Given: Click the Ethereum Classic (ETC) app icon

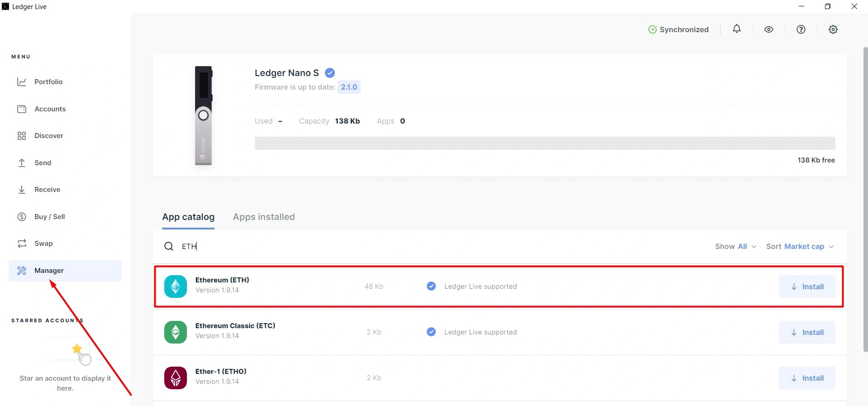Looking at the screenshot, I should click(x=176, y=332).
